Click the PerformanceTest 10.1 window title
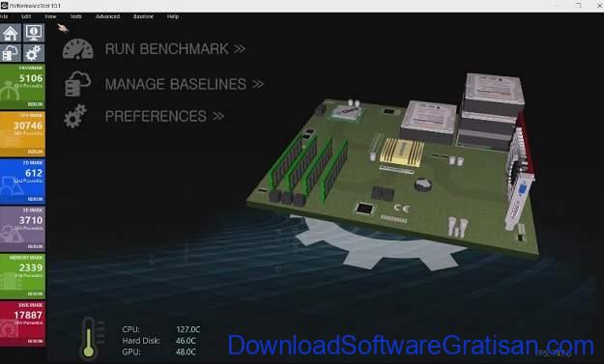Viewport: 604px width, 364px height. coord(35,6)
